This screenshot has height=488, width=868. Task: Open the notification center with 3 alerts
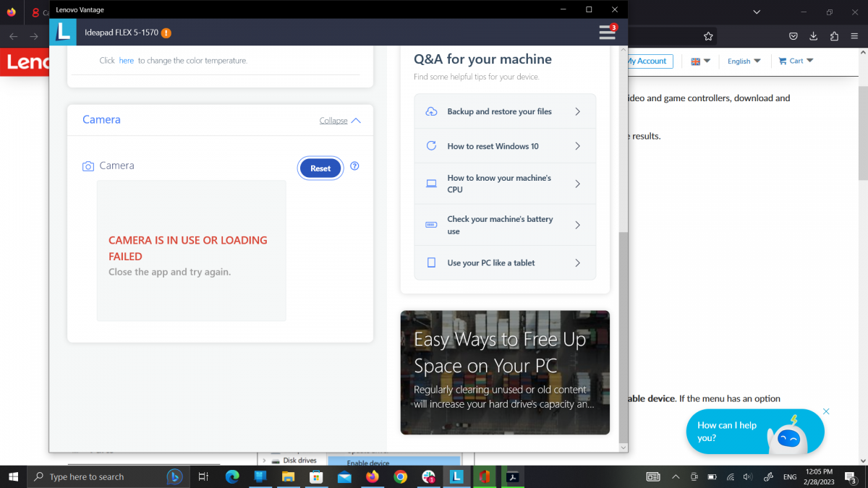pyautogui.click(x=851, y=476)
